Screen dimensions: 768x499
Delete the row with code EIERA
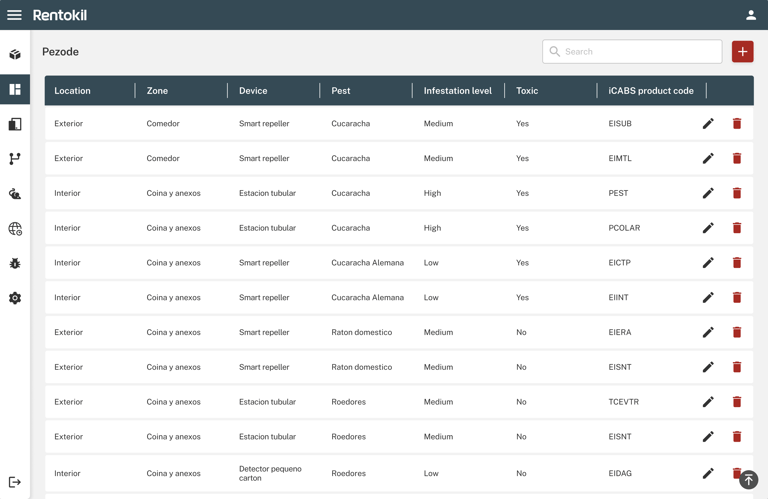(737, 332)
